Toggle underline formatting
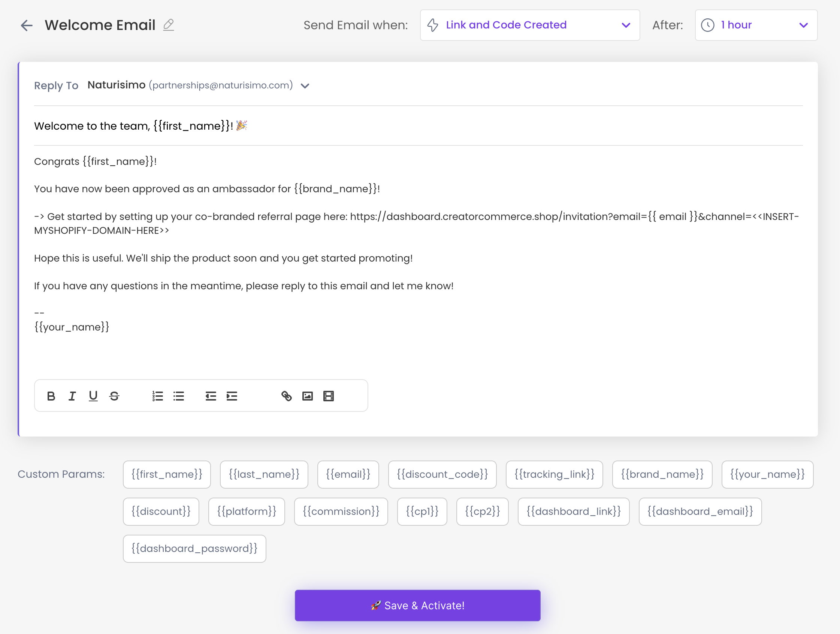Viewport: 840px width, 634px height. pyautogui.click(x=93, y=396)
